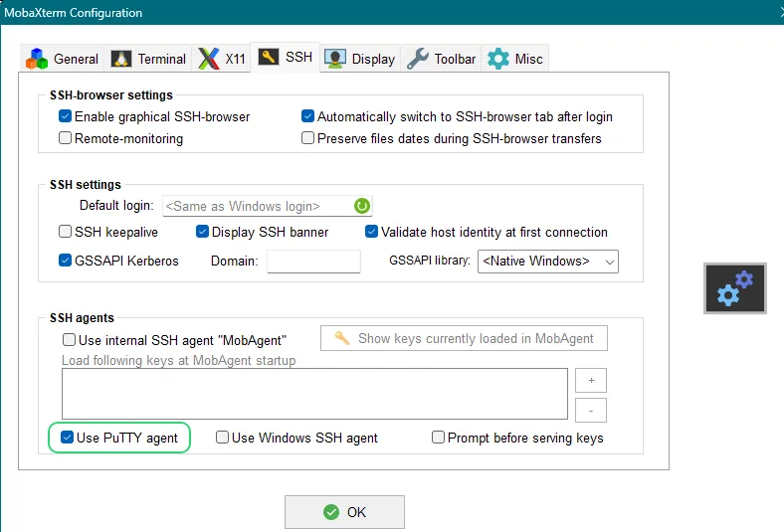Select the Display tab

coord(360,59)
